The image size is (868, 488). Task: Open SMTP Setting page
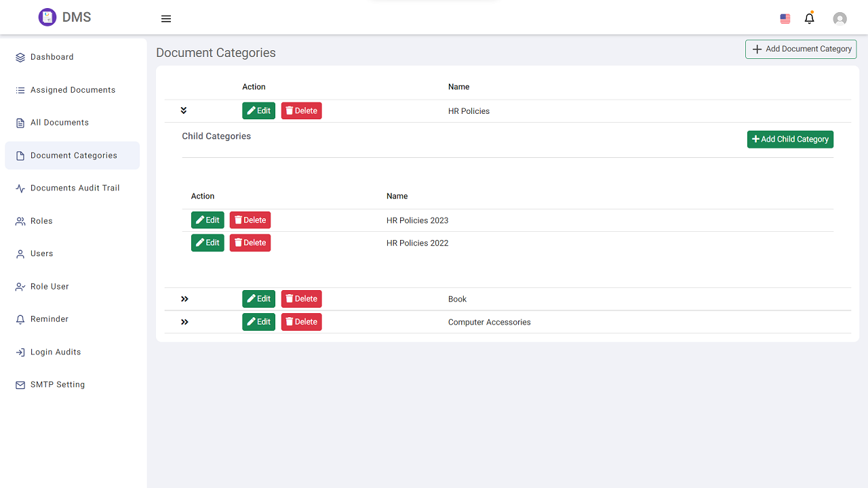[x=58, y=384]
